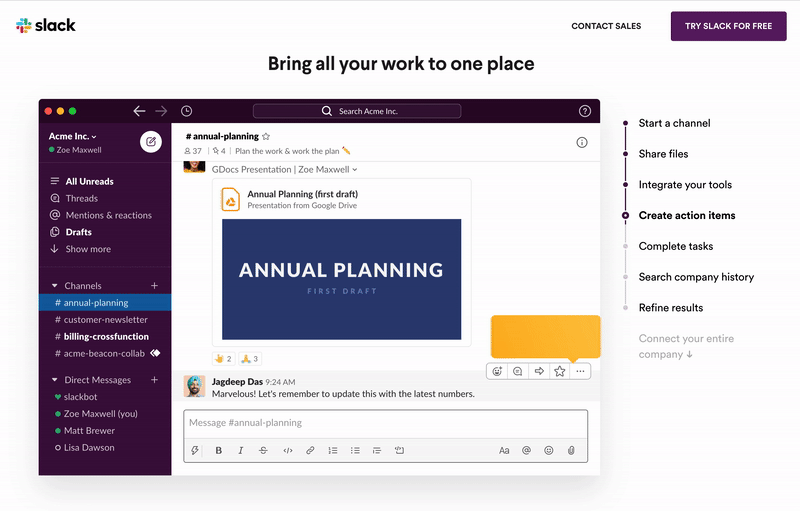Collapse the Direct Messages section
The width and height of the screenshot is (800, 511).
(55, 380)
